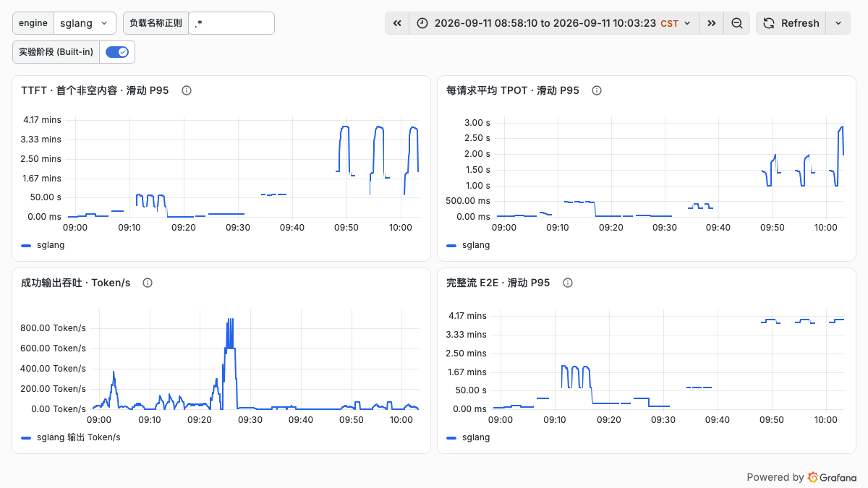
Task: Click the engine variable label
Action: pos(33,23)
